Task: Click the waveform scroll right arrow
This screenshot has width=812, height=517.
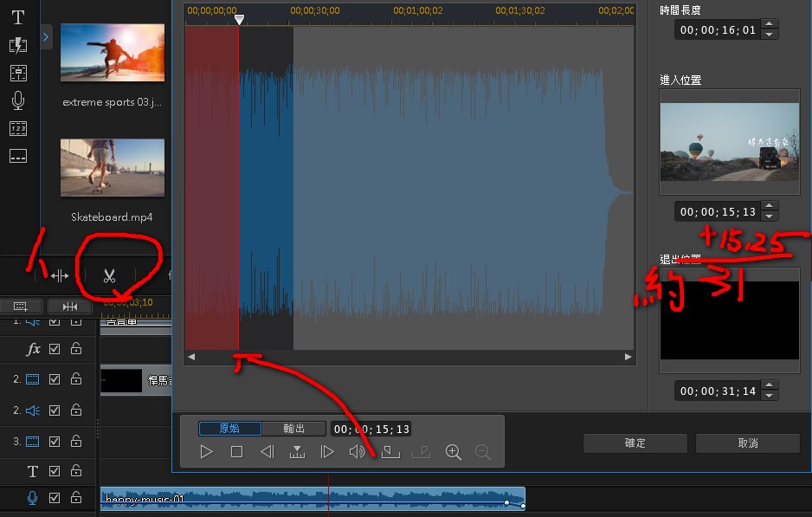Action: point(628,357)
